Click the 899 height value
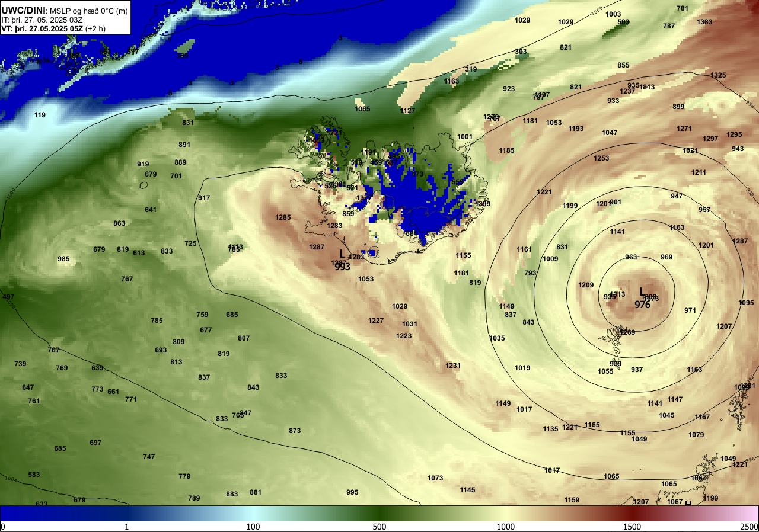The image size is (759, 532). click(x=678, y=107)
